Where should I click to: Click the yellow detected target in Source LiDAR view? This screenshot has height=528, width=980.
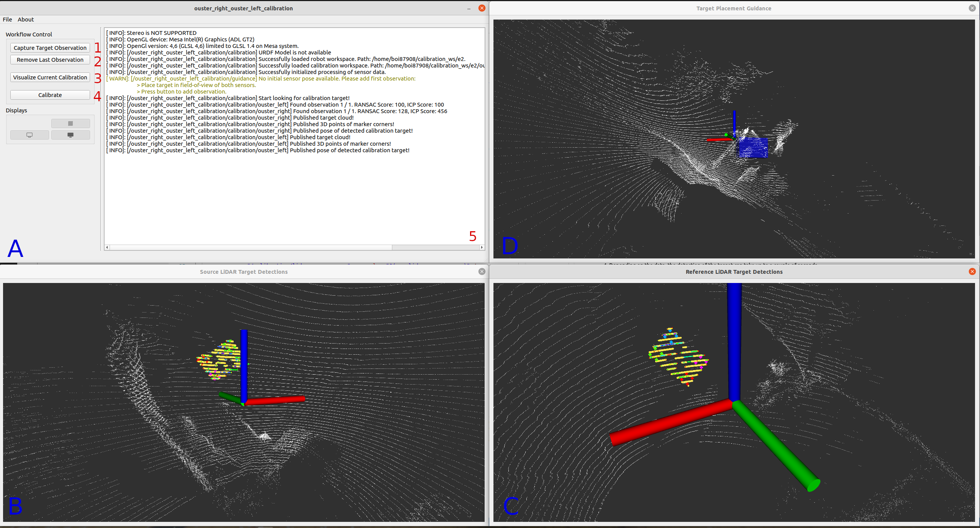[x=220, y=359]
